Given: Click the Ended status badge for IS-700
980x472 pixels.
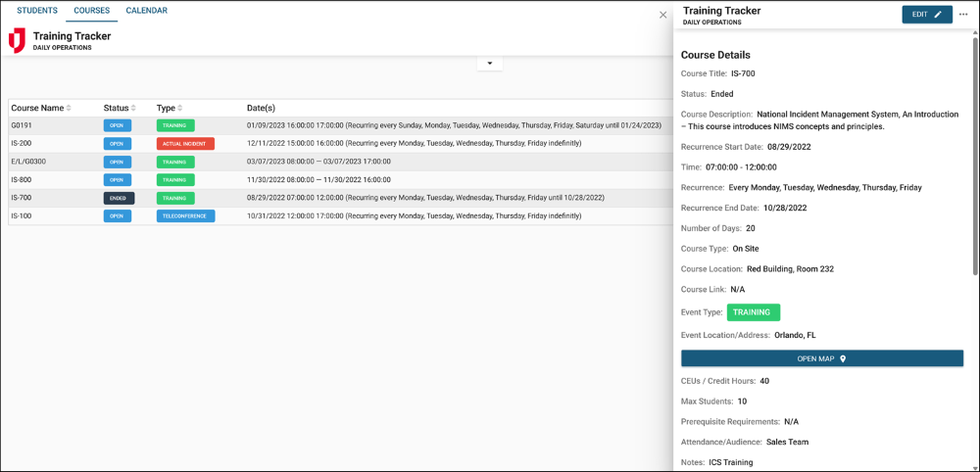Looking at the screenshot, I should [119, 198].
